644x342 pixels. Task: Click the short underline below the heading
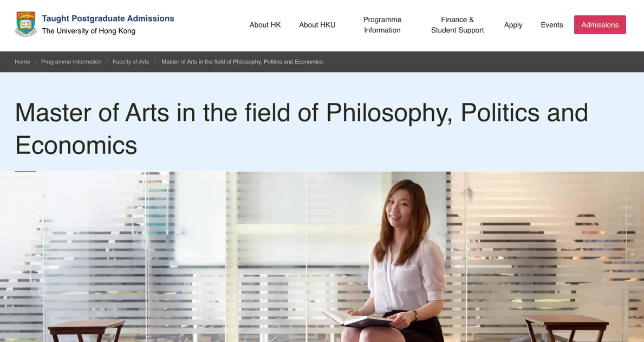[x=25, y=171]
